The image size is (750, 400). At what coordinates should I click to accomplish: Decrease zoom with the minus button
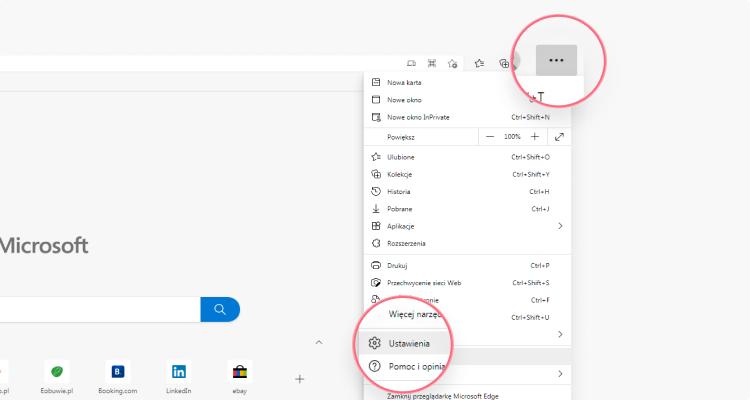490,137
